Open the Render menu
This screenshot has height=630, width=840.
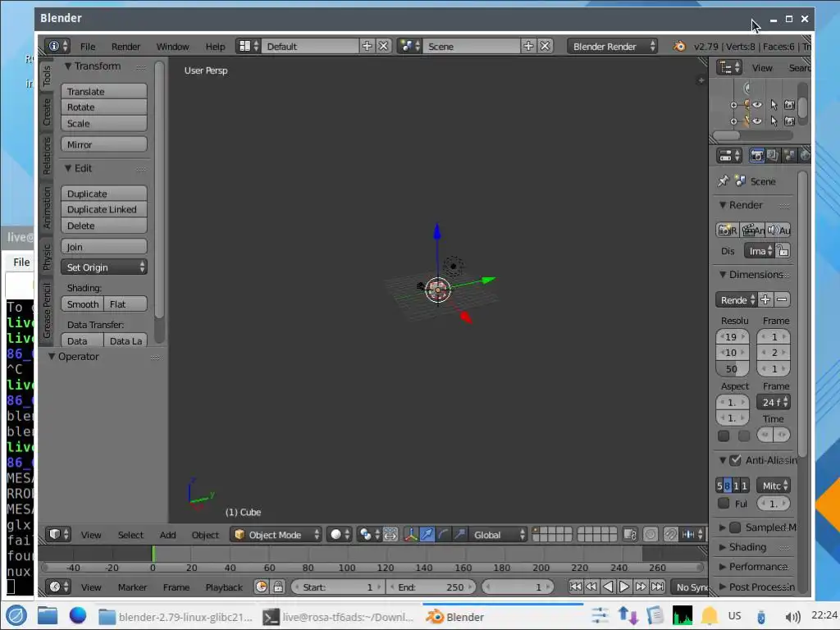click(x=126, y=46)
